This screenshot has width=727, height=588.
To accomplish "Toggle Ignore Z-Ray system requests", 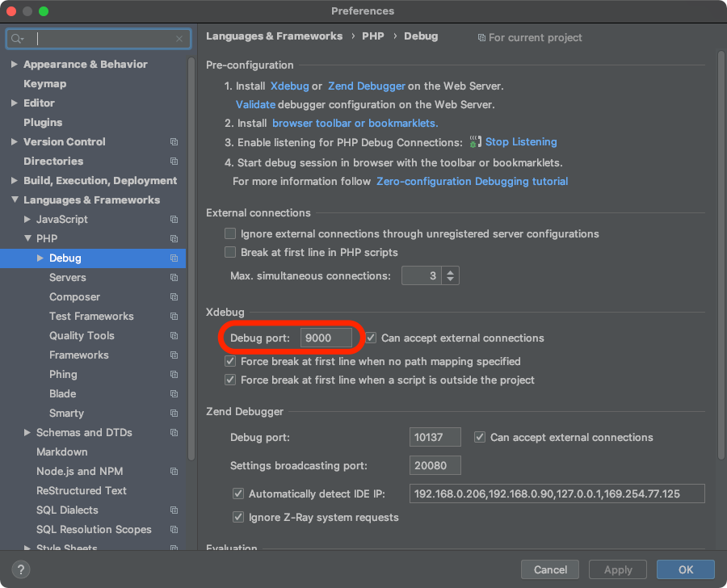I will 238,517.
